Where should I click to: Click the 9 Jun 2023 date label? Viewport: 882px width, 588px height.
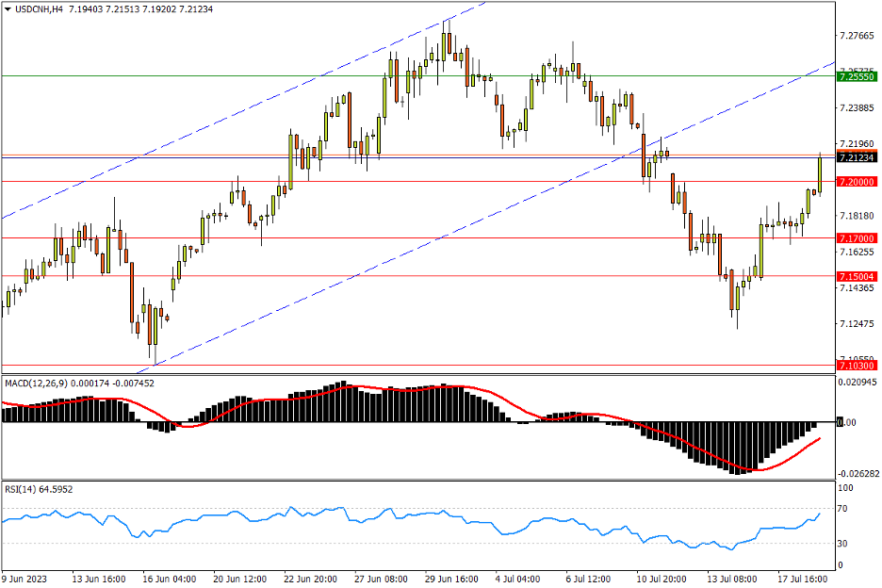pyautogui.click(x=26, y=579)
